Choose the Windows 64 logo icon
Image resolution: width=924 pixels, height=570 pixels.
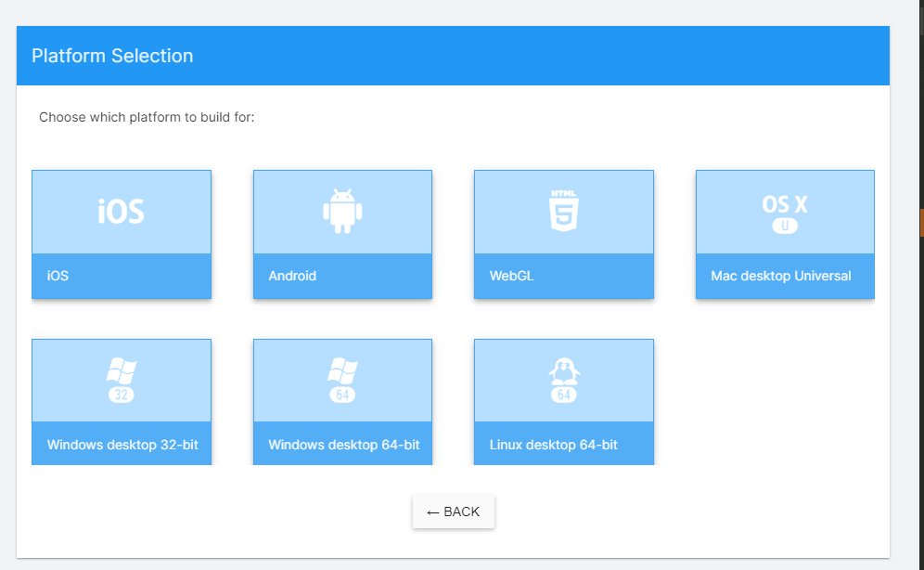coord(342,381)
